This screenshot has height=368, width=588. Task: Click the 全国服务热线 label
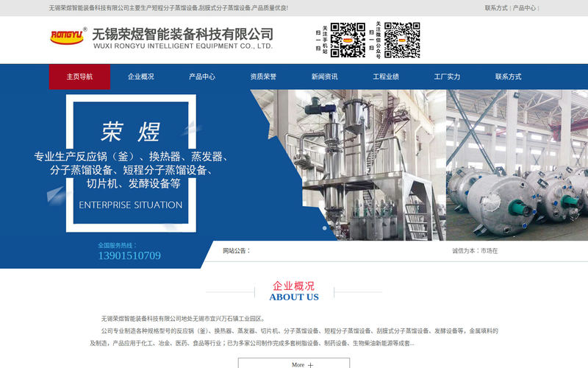pyautogui.click(x=118, y=245)
